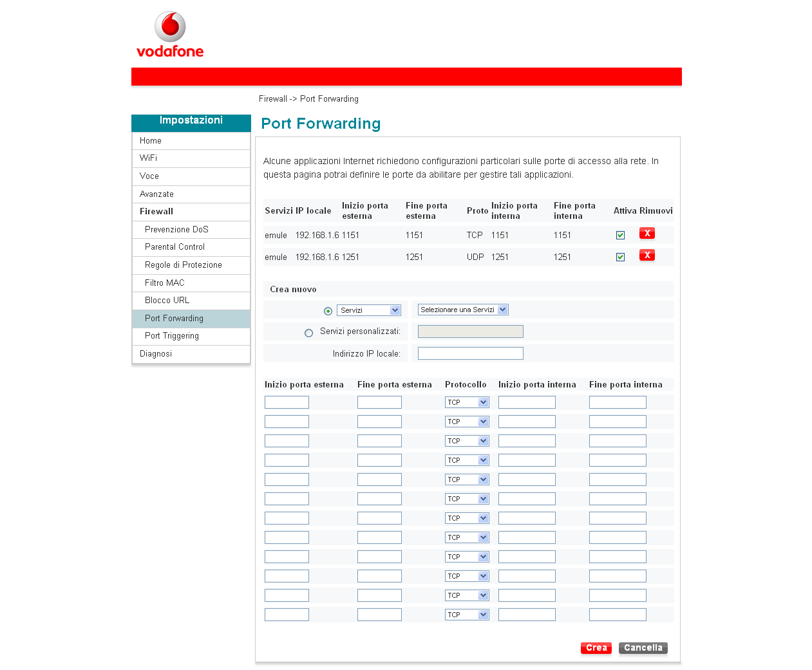Remove the emule TCP 1151 rule
The height and width of the screenshot is (670, 812).
click(x=647, y=233)
